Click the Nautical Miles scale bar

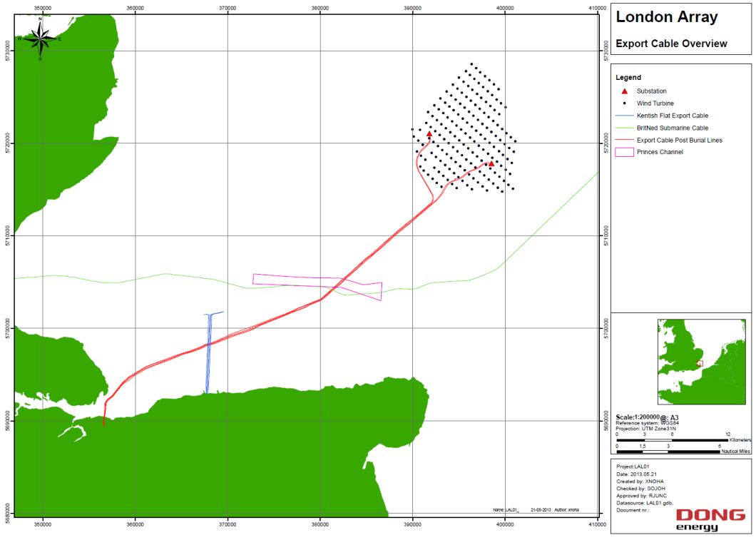pyautogui.click(x=668, y=452)
